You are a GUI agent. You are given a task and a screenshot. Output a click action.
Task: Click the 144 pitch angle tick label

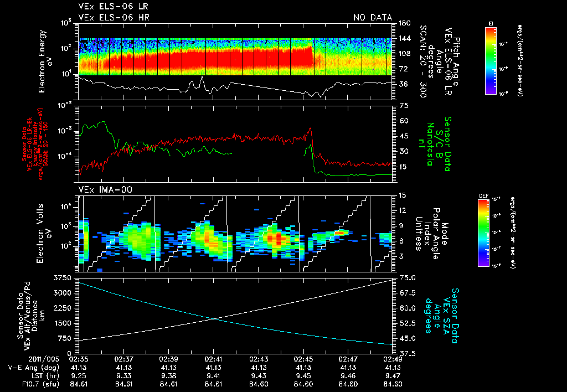coord(405,38)
